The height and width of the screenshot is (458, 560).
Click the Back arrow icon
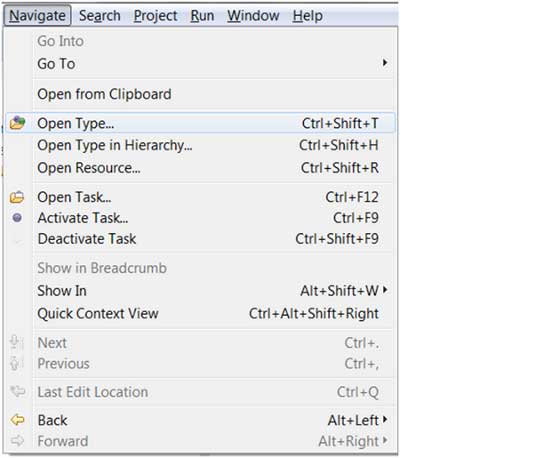17,420
